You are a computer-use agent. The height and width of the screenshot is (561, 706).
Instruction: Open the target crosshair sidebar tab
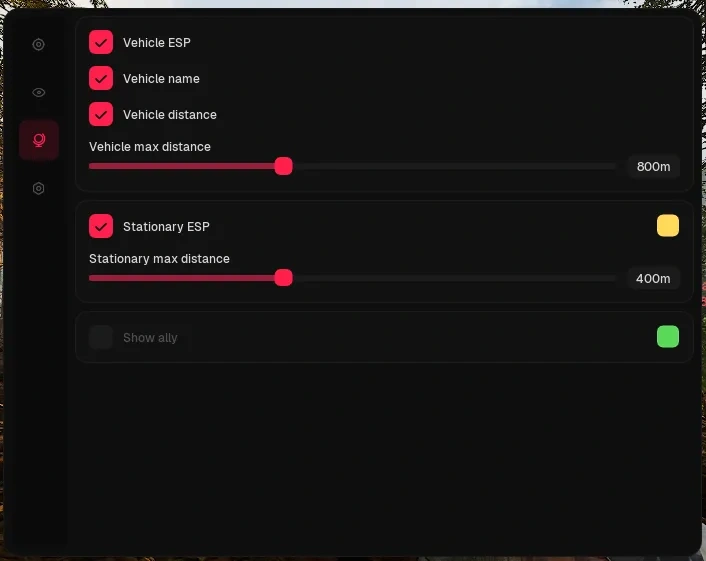pos(39,45)
